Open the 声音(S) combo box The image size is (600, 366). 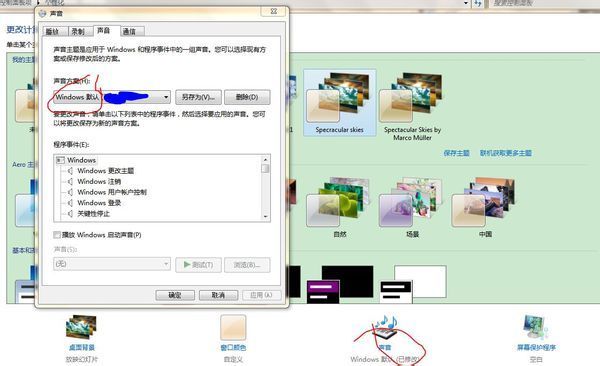click(x=112, y=264)
